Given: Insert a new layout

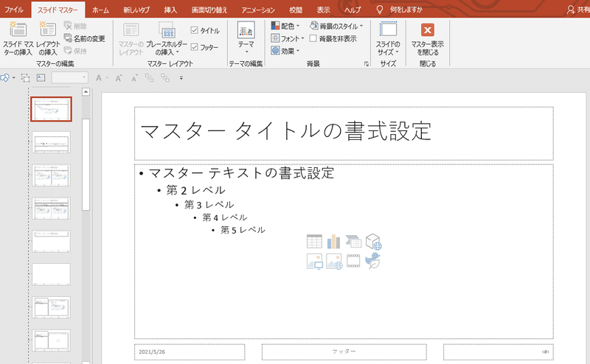Looking at the screenshot, I should tap(48, 38).
